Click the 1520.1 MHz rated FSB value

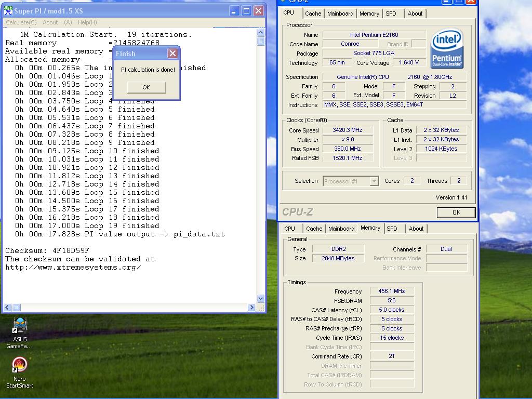tap(348, 158)
